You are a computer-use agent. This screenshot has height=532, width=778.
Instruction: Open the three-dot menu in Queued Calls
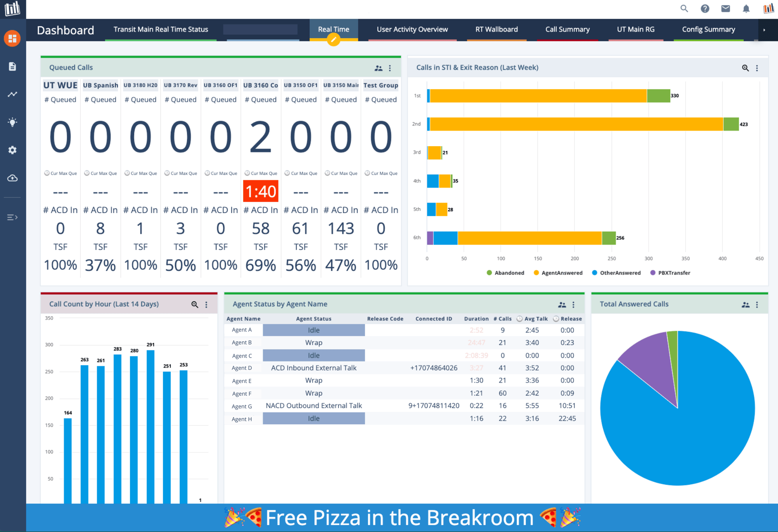[x=390, y=68]
